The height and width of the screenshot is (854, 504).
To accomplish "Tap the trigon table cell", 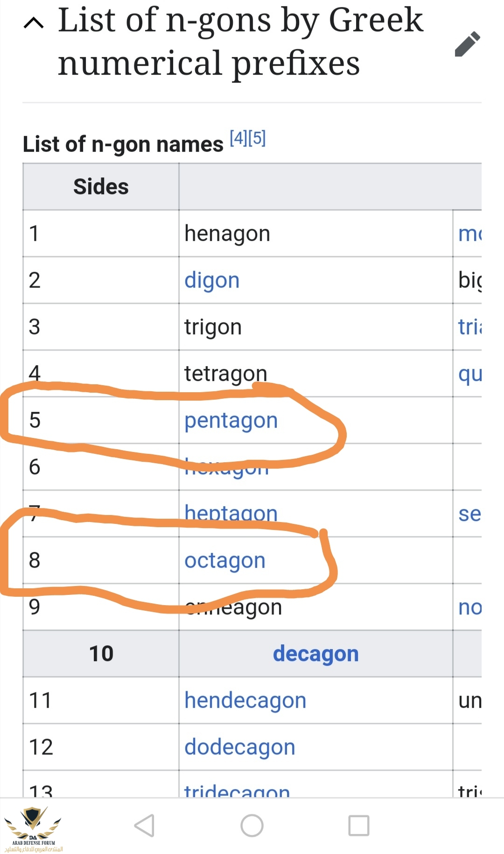I will coord(213,327).
